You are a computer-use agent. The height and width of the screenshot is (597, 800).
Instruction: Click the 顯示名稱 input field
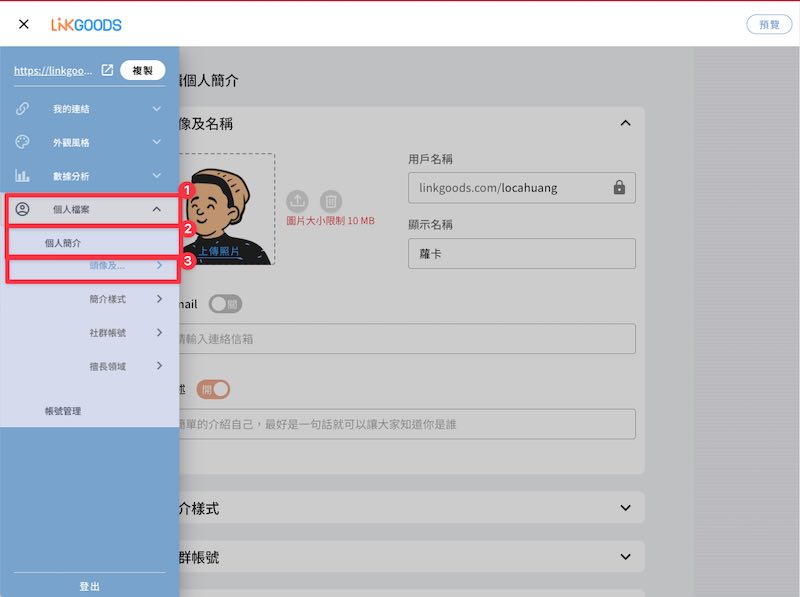[521, 253]
